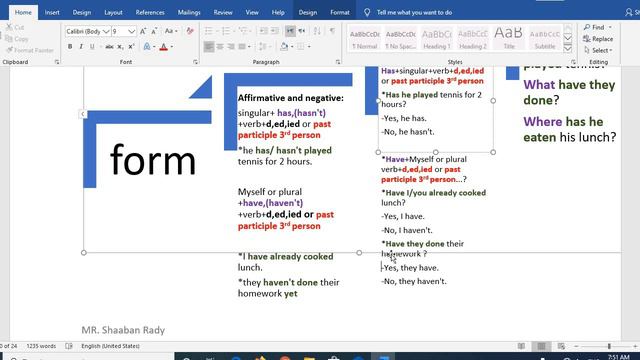Screen dimensions: 640x360
Task: Click the Text Effects icon
Action: pyautogui.click(x=147, y=47)
